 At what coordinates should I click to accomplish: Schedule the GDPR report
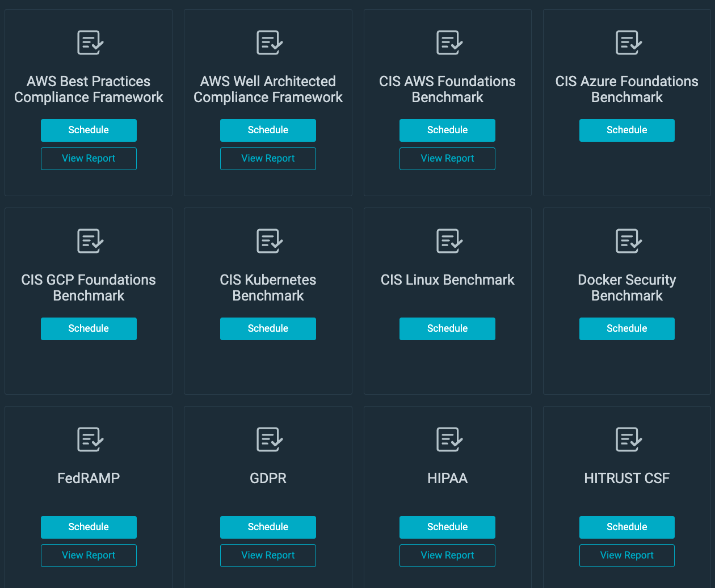(x=268, y=527)
